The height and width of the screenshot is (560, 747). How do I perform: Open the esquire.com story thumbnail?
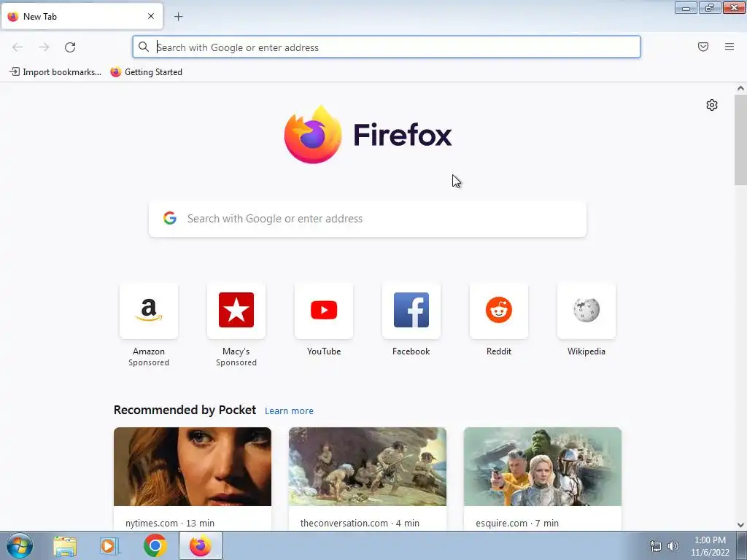(x=543, y=467)
